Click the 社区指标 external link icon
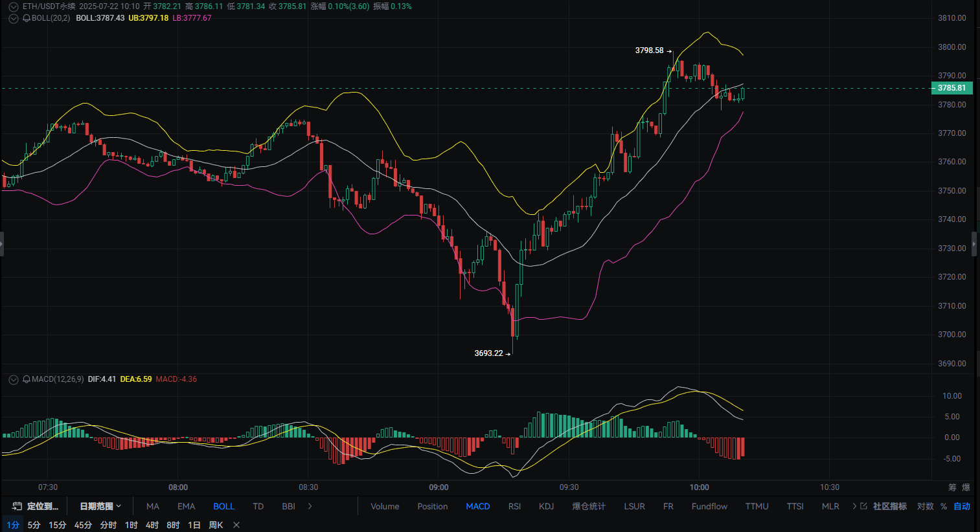This screenshot has width=980, height=532. pos(864,506)
